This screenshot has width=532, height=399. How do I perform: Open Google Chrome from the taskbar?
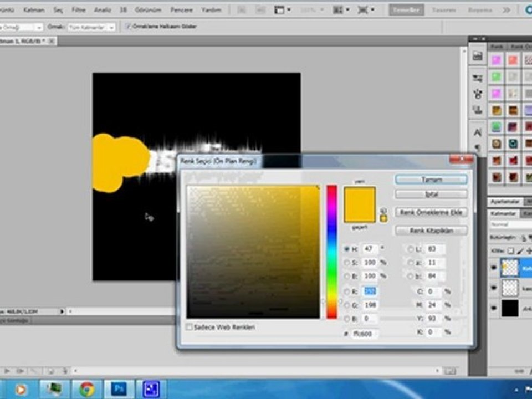tap(87, 389)
